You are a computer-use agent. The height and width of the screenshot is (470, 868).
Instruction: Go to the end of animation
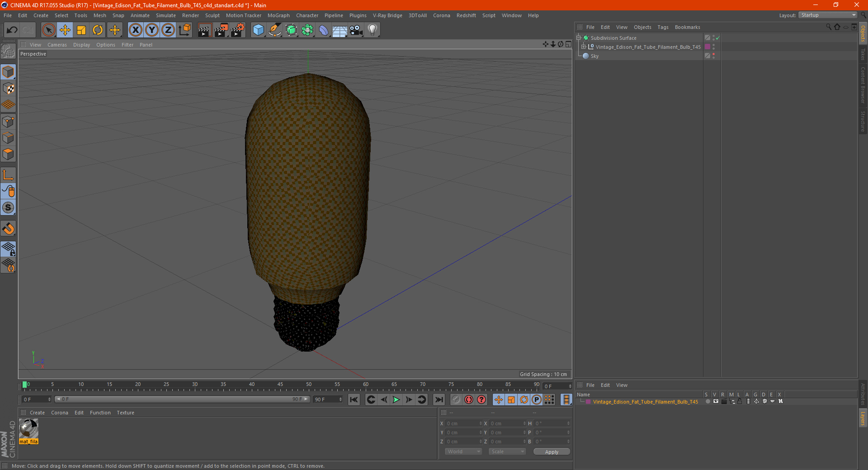tap(439, 399)
